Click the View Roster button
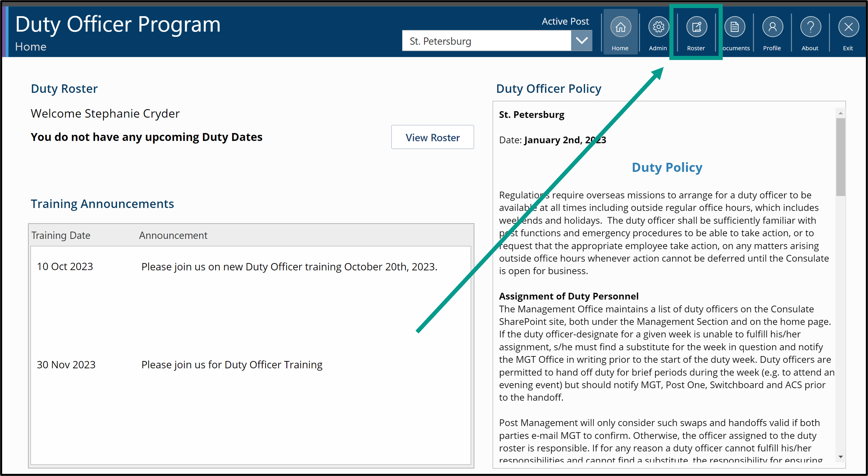The image size is (868, 476). [432, 137]
